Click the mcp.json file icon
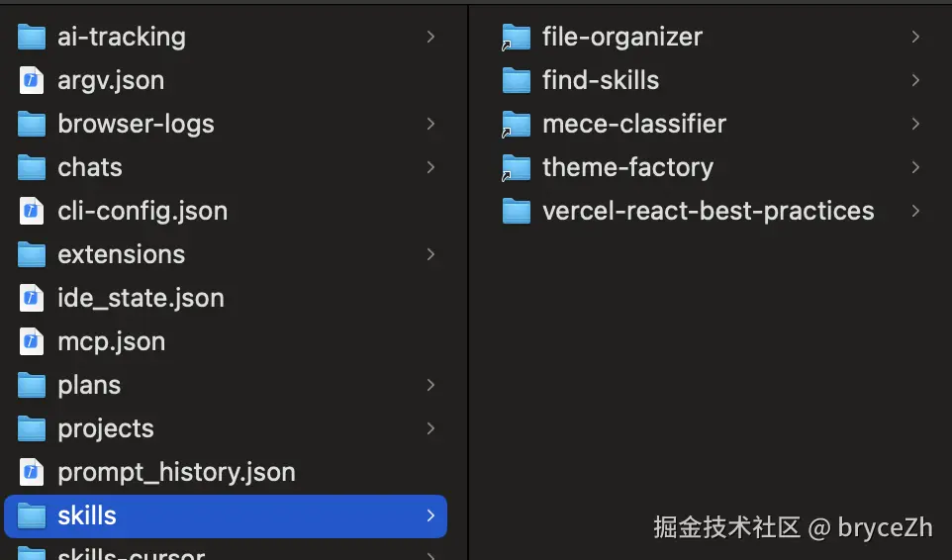952x560 pixels. coord(32,342)
